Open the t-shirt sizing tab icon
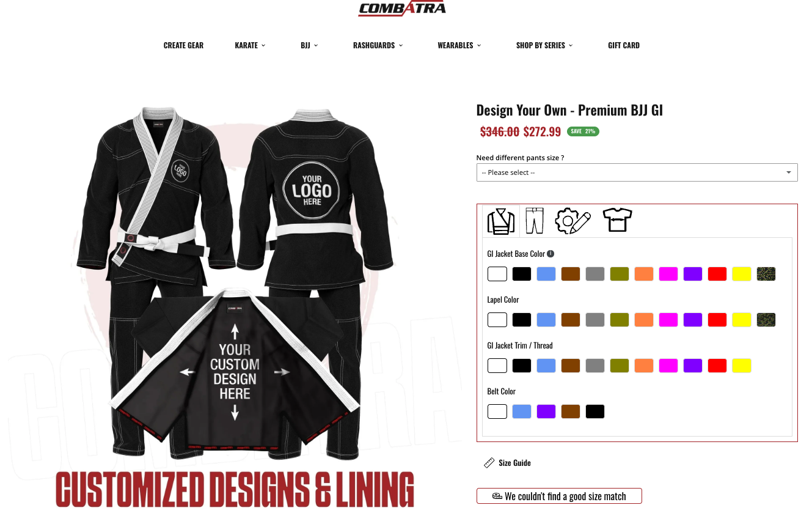The width and height of the screenshot is (812, 513). (617, 220)
